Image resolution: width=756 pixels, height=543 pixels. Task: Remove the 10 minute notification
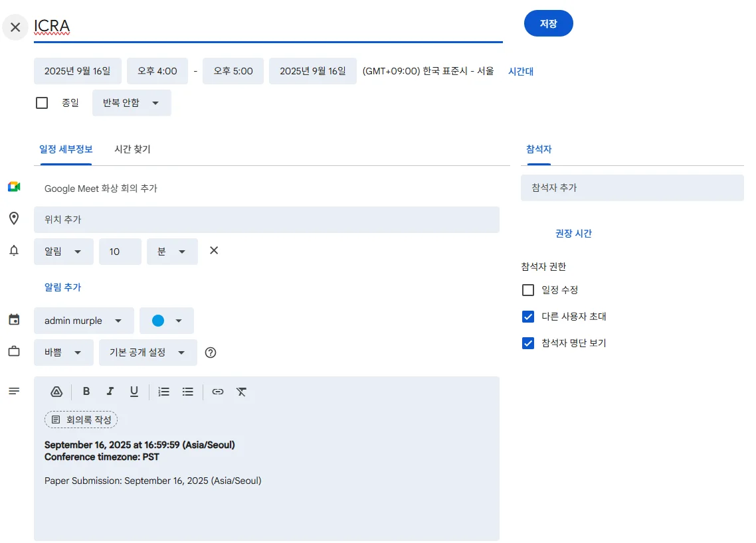pos(214,251)
